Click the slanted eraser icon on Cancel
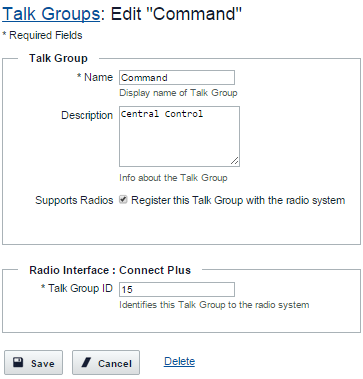The width and height of the screenshot is (363, 379). pyautogui.click(x=86, y=362)
